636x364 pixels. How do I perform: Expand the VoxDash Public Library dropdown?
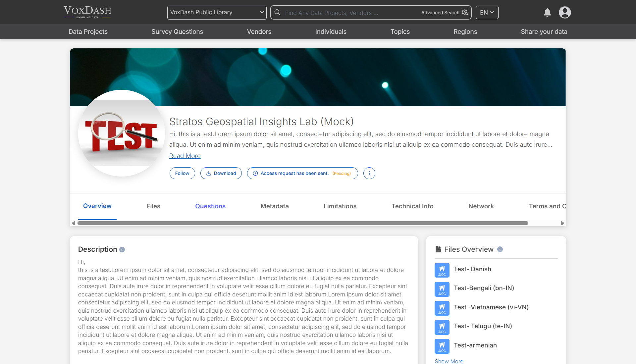(x=217, y=13)
